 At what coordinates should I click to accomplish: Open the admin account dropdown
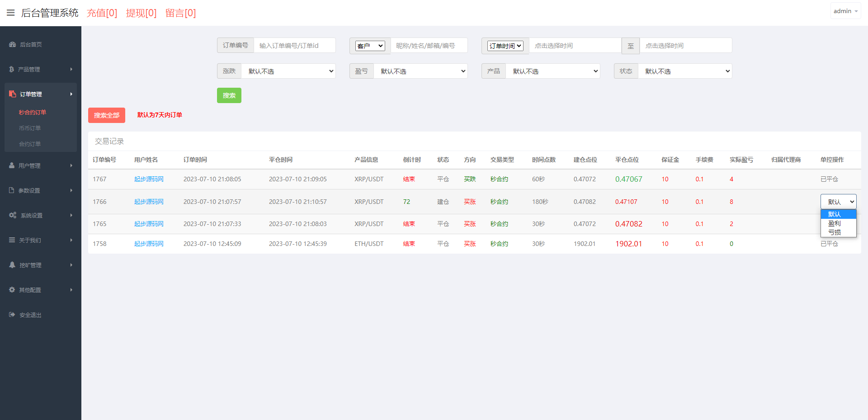coord(845,11)
